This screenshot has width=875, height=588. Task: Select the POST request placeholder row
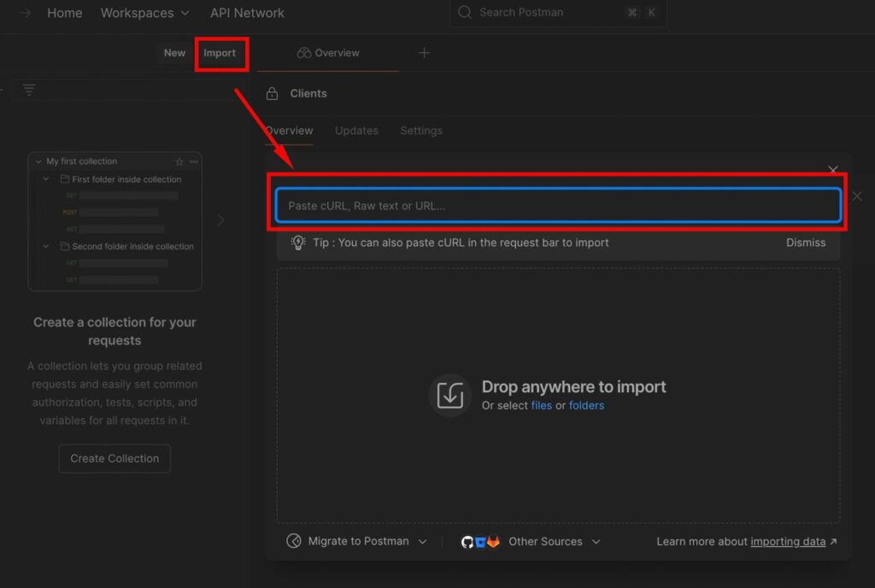[x=110, y=213]
